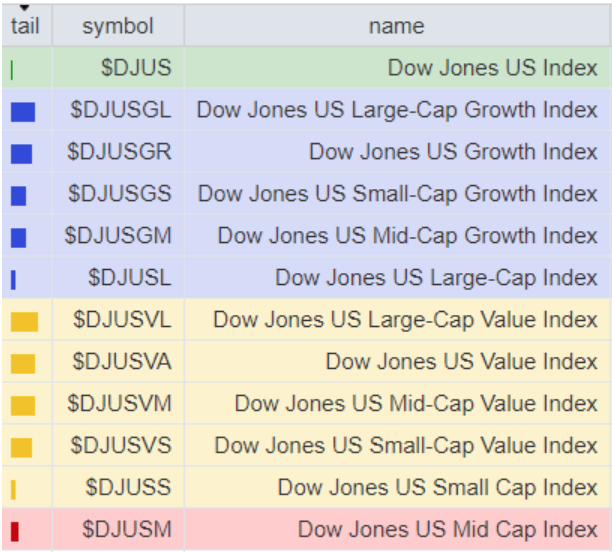
Task: Sort by the name column header
Action: 396,26
